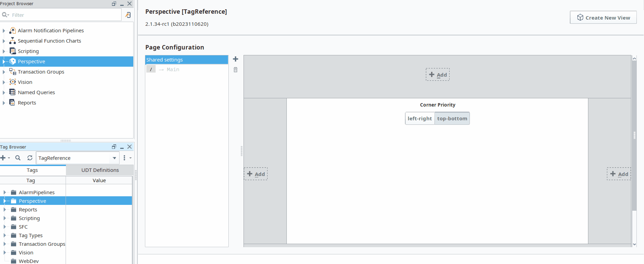The image size is (644, 264).
Task: Select the SFC tag folder row
Action: 23,227
